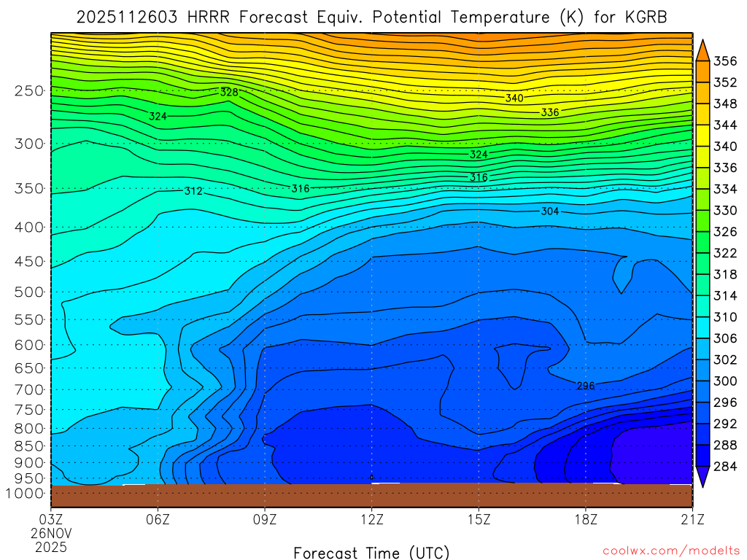The image size is (747, 560).
Task: Click the 326 colorbar value
Action: 725,232
